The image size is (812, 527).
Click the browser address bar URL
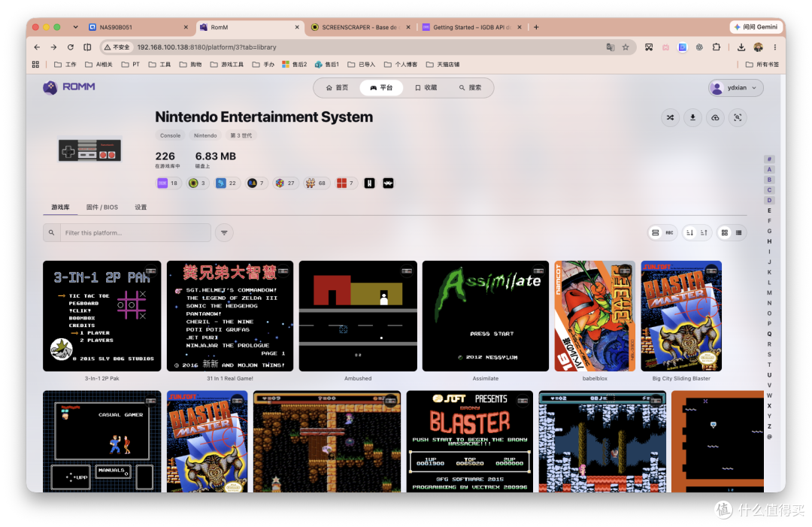207,47
